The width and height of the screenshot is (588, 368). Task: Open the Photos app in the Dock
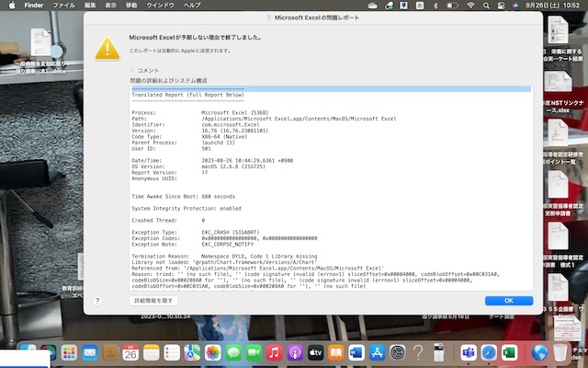pyautogui.click(x=211, y=352)
